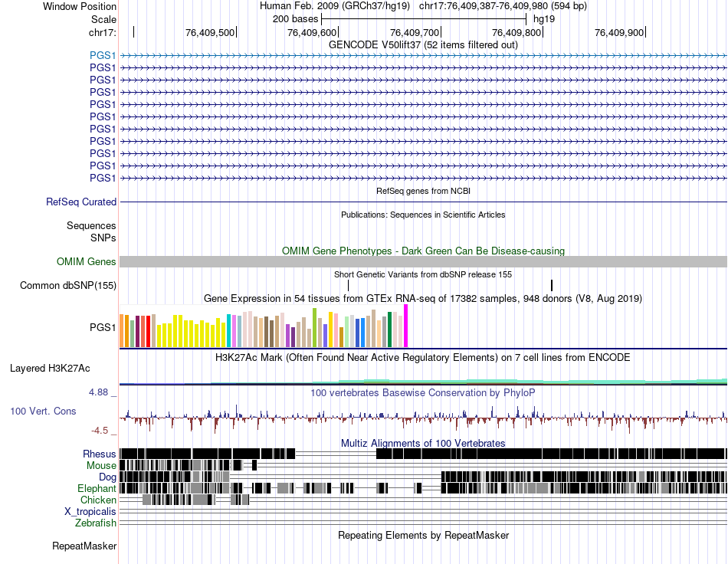Click the Dog alignment label
The width and height of the screenshot is (728, 564).
[x=107, y=477]
